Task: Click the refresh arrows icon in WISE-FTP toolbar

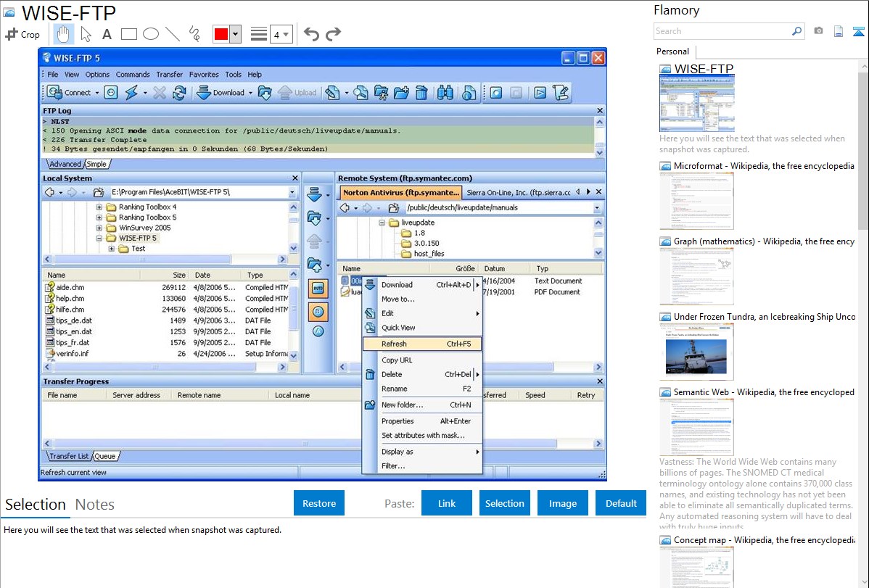Action: click(179, 93)
